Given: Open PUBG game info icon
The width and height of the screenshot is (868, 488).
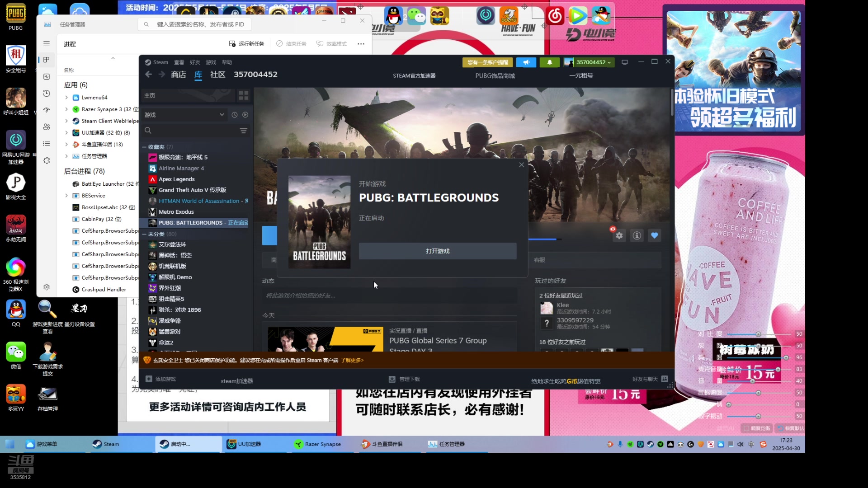Looking at the screenshot, I should click(x=637, y=235).
